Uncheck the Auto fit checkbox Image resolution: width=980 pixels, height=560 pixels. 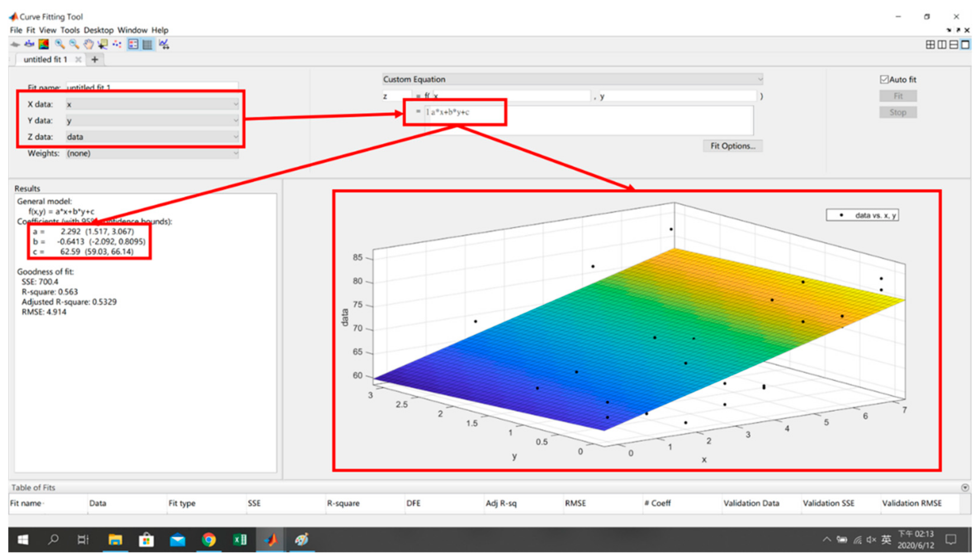coord(884,80)
